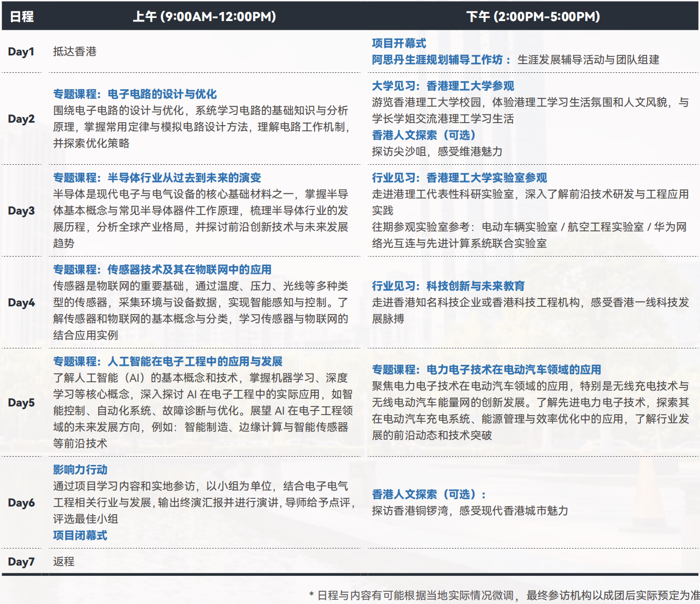
Task: Click 专题课程：传感器技术及其在物联网中的应用 heading
Action: coord(162,270)
